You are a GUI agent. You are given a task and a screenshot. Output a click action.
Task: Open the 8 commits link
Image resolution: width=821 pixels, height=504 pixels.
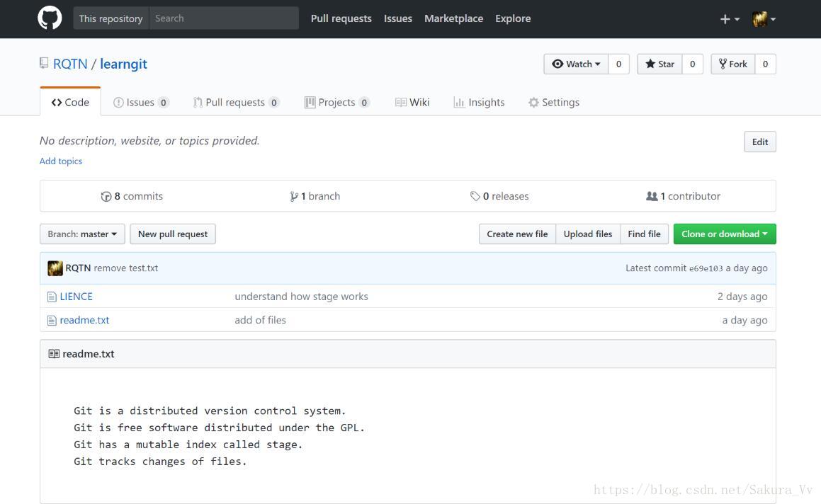[132, 196]
